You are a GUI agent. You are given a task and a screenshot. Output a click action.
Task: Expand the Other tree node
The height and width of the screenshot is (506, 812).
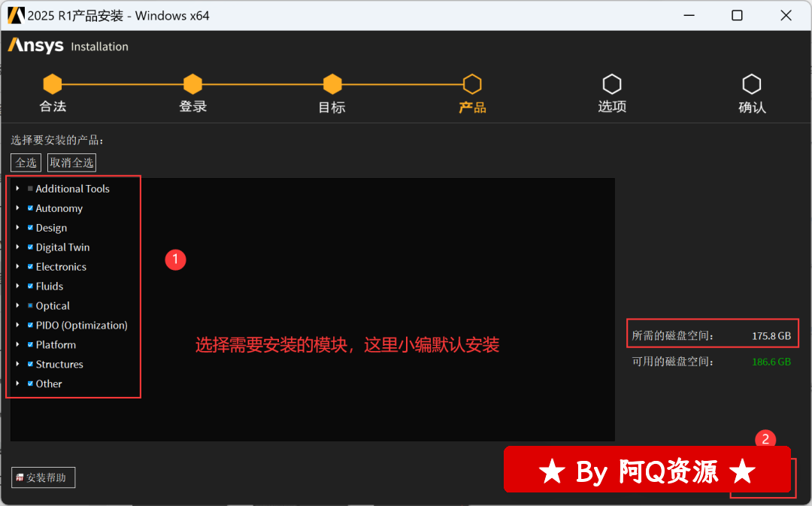(x=17, y=383)
